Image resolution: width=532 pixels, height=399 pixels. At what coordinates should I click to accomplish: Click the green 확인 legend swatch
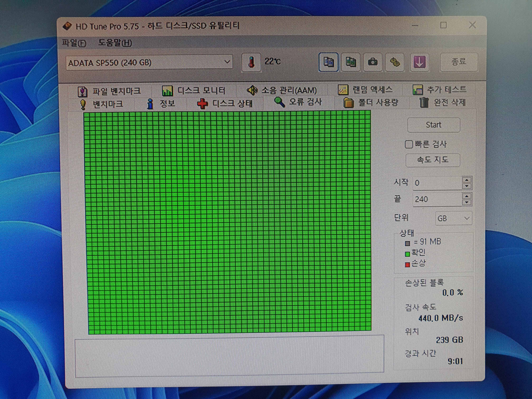click(407, 254)
